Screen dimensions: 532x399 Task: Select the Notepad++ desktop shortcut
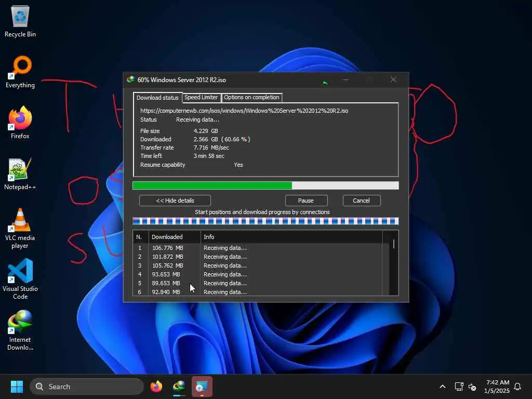(x=20, y=174)
